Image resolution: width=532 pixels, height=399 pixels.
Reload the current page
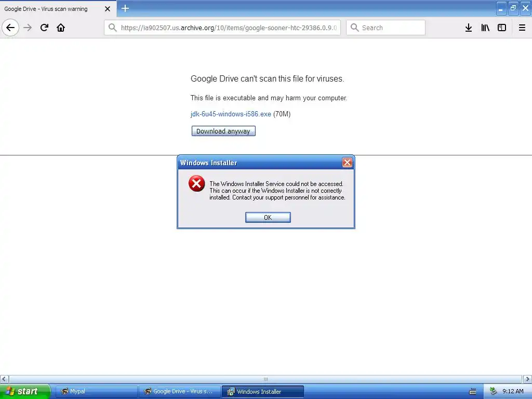[x=44, y=28]
